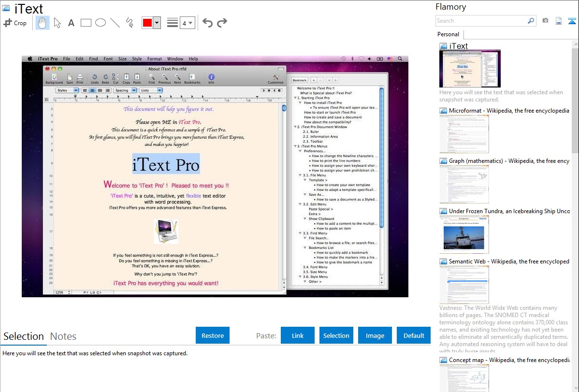The width and height of the screenshot is (579, 392).
Task: Switch to the Selection tab
Action: click(x=24, y=336)
